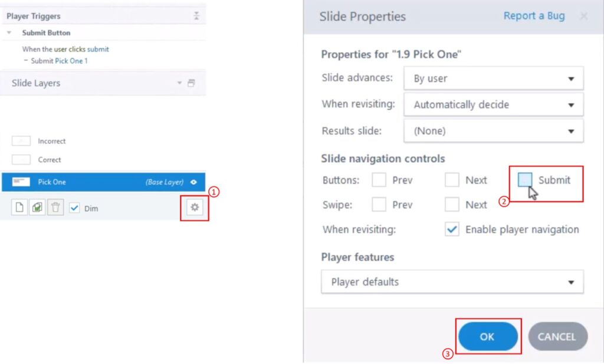604x364 pixels.
Task: Open the Slide advances dropdown
Action: click(493, 78)
